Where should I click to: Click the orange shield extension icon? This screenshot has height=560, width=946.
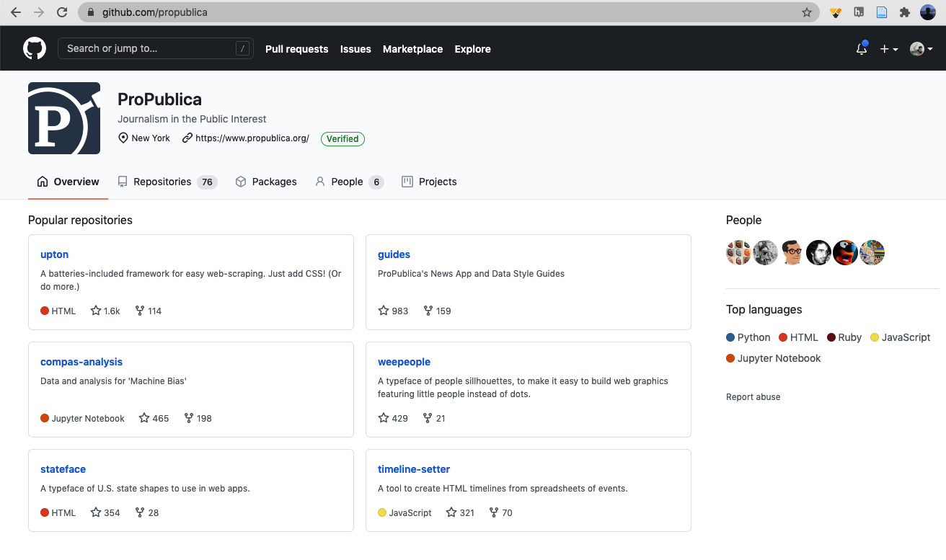[836, 12]
